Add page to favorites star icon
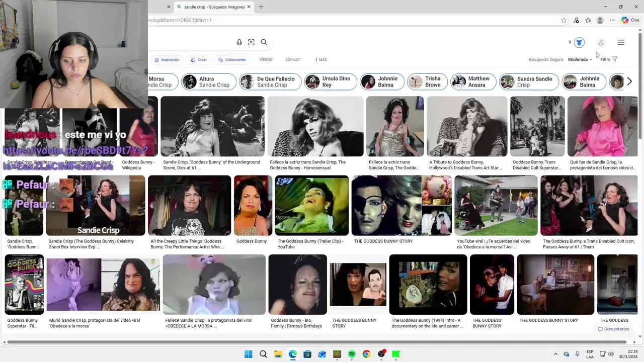644x362 pixels. [x=563, y=20]
